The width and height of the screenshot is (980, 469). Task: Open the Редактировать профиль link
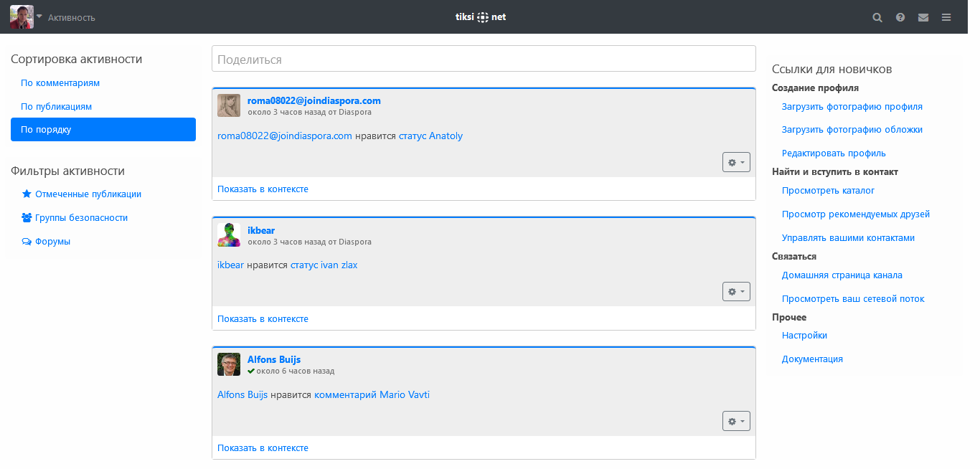click(x=834, y=153)
